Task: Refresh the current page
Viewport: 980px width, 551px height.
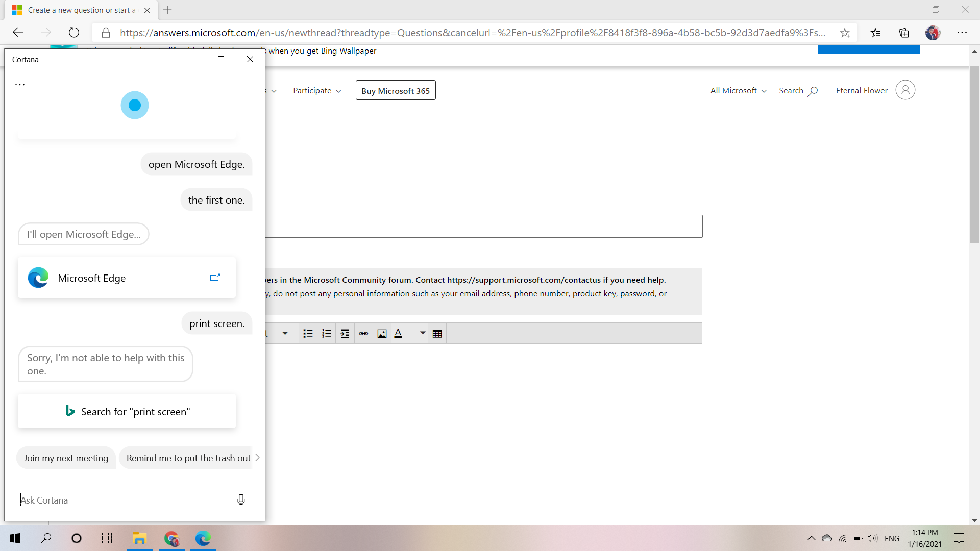Action: [74, 33]
